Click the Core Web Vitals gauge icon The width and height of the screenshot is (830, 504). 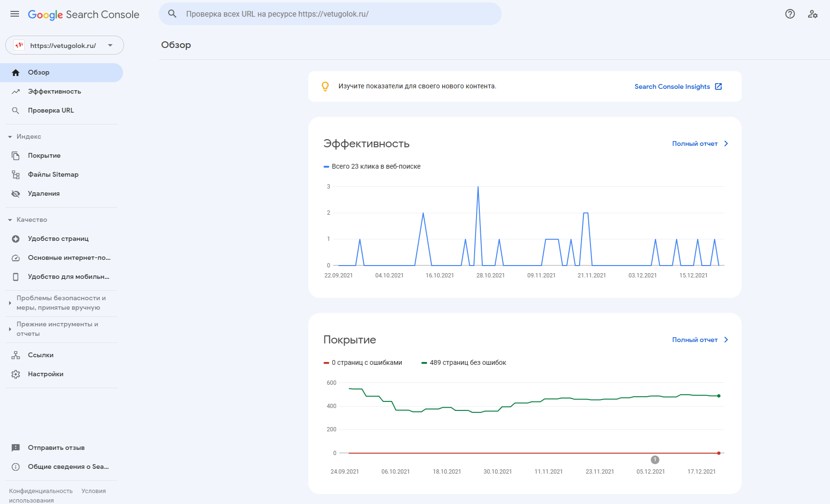[x=16, y=258]
